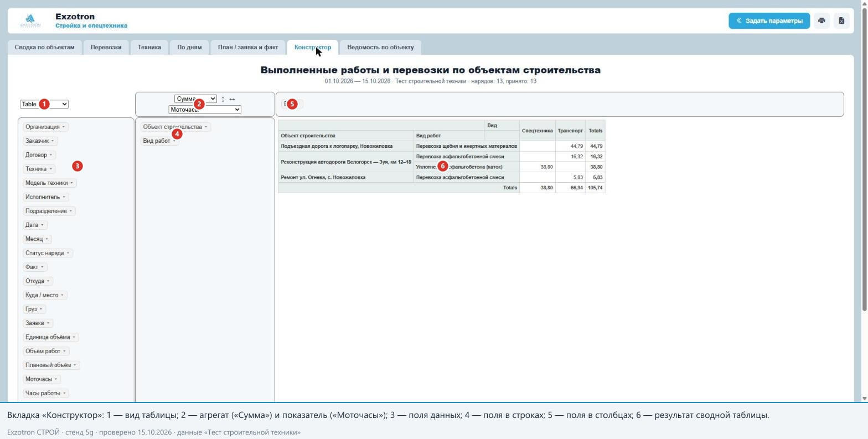The image size is (868, 439).
Task: Expand Объект строительства row field filter
Action: 206,127
